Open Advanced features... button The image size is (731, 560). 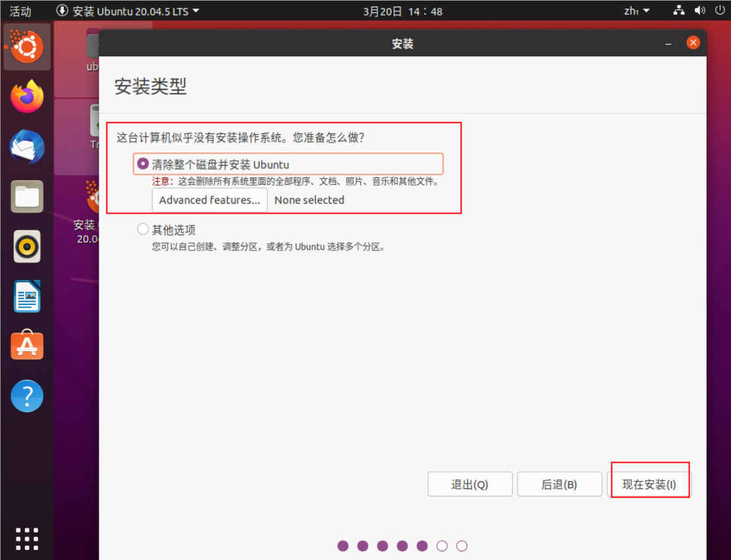(209, 200)
